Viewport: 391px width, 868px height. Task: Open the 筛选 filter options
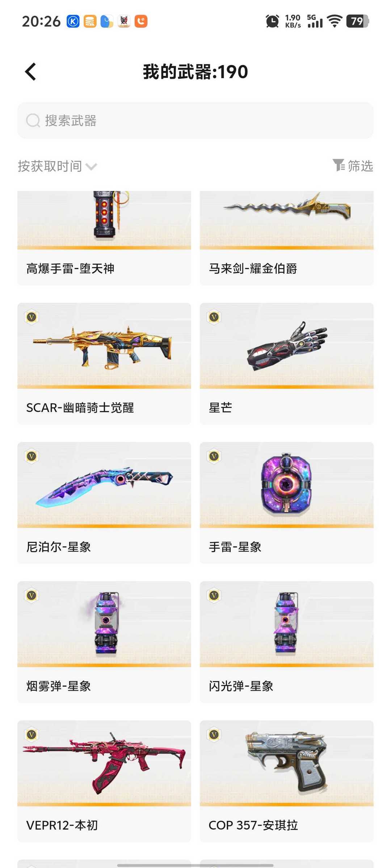353,166
